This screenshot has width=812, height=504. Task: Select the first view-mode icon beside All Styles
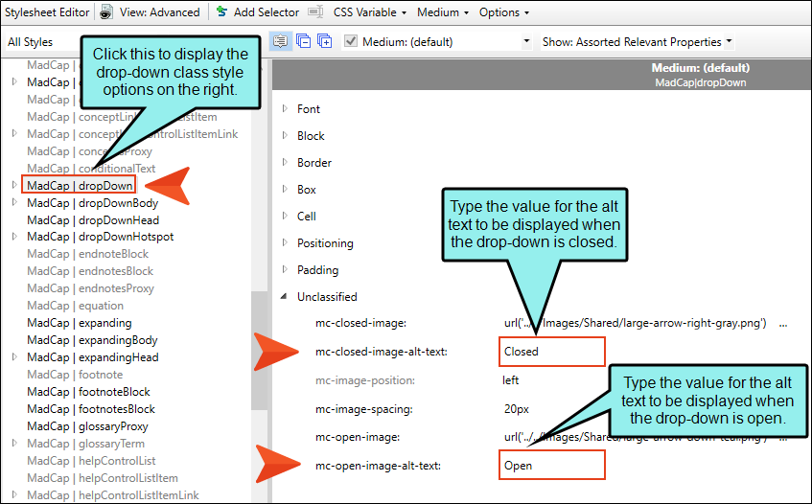[x=280, y=41]
